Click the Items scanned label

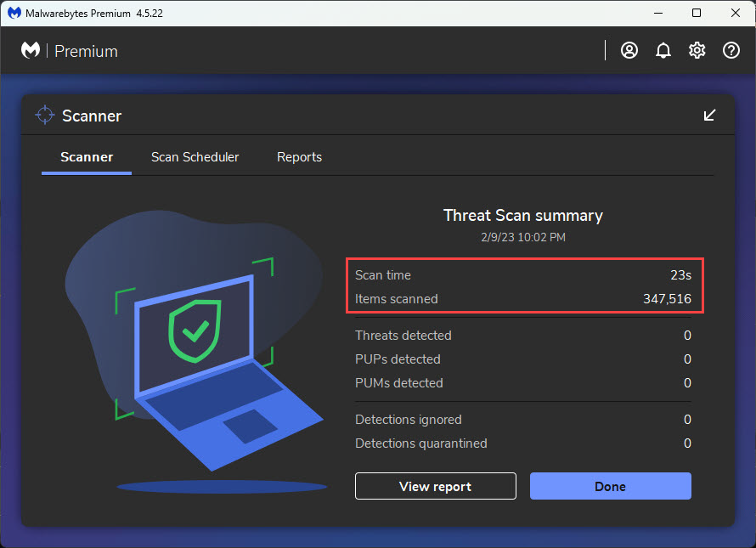397,299
